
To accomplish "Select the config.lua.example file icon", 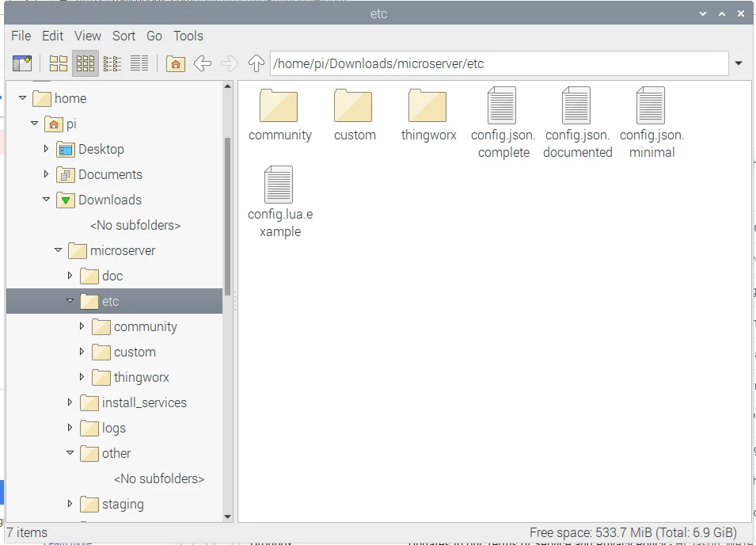I will coord(279,185).
